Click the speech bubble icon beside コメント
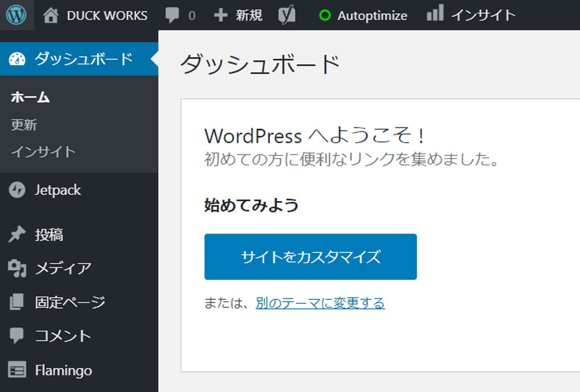The height and width of the screenshot is (392, 580). coord(16,336)
